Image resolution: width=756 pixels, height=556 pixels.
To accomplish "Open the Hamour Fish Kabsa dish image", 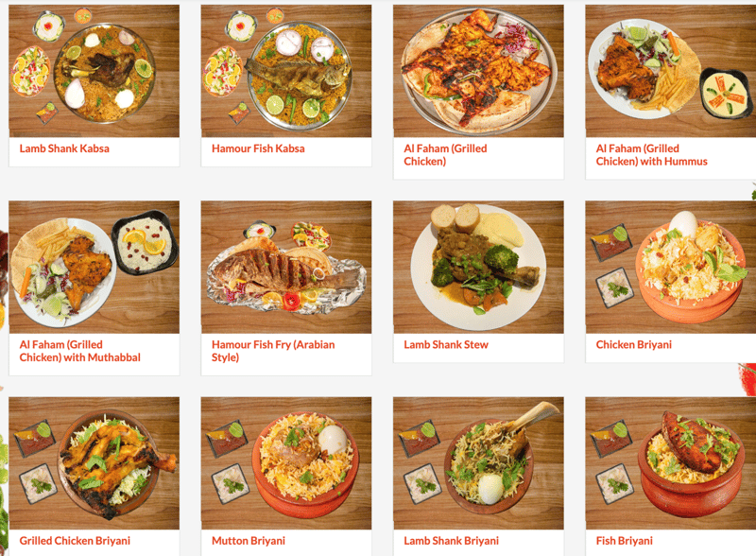I will tap(286, 71).
